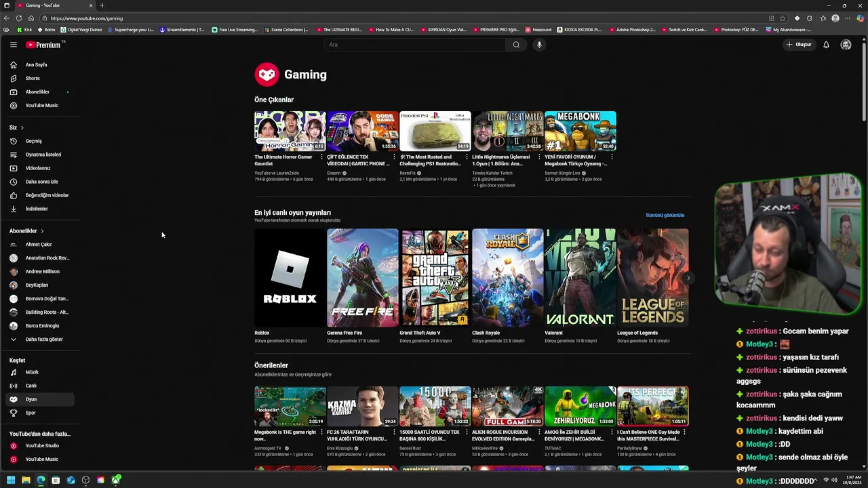This screenshot has height=488, width=868.
Task: Expand the Abonelikler section header chevron
Action: pos(42,231)
